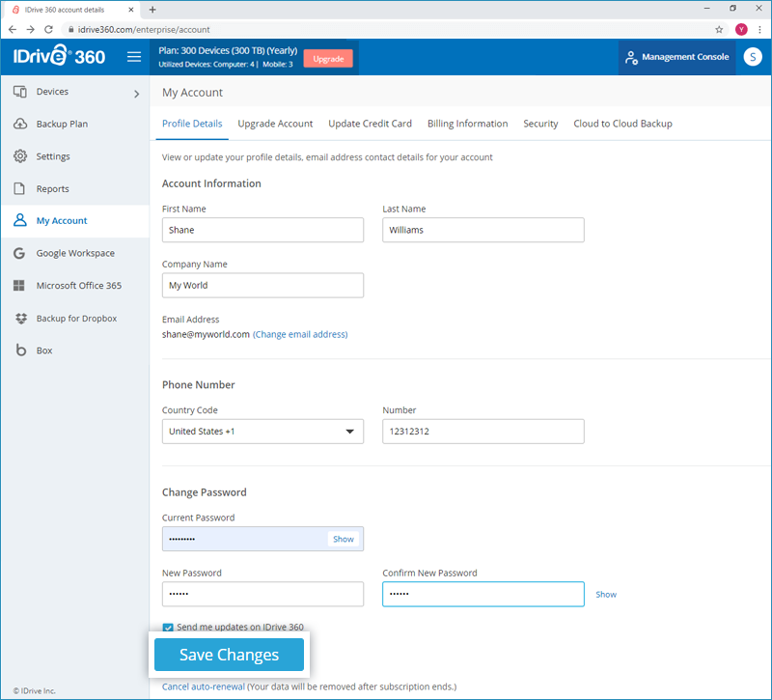Select the Google Workspace icon

(x=20, y=254)
